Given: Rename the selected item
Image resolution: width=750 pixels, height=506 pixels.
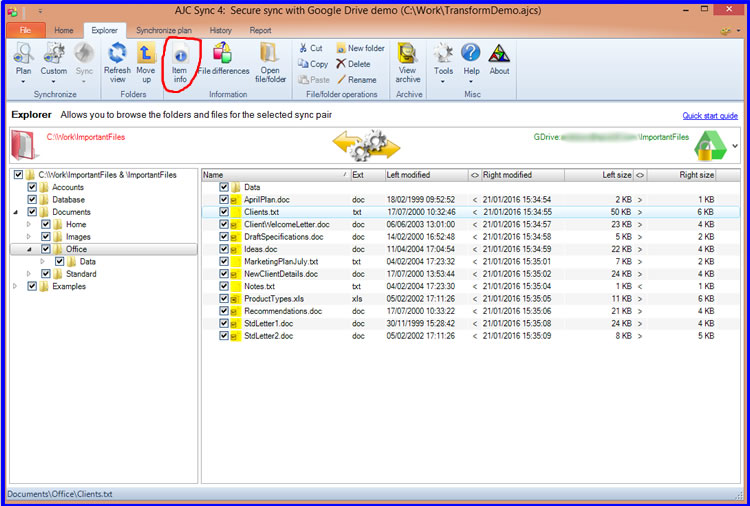Looking at the screenshot, I should [x=356, y=79].
